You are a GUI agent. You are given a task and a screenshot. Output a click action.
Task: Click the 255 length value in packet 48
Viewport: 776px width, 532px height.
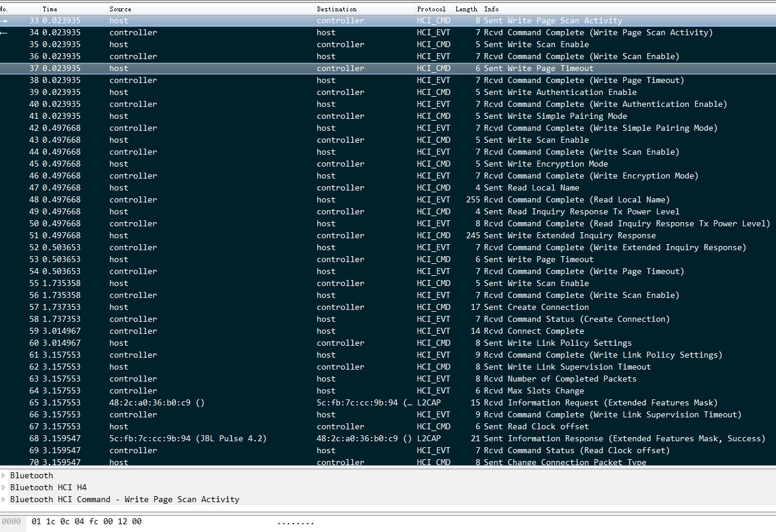pyautogui.click(x=473, y=200)
